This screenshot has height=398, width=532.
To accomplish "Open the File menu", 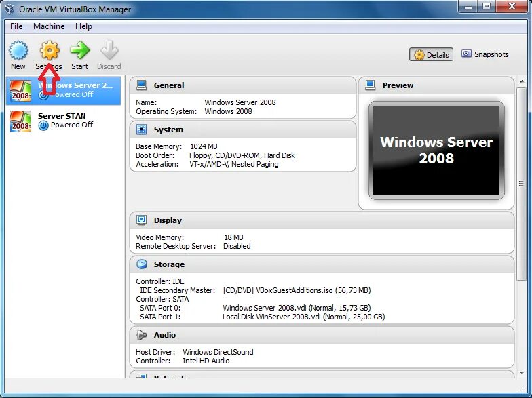I will pos(16,26).
